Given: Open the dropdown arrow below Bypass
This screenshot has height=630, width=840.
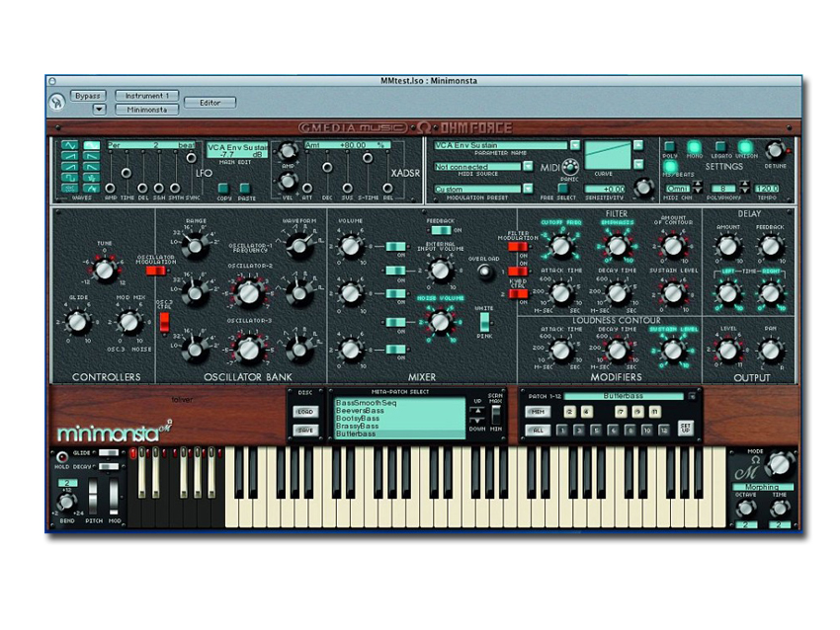Looking at the screenshot, I should (x=99, y=110).
